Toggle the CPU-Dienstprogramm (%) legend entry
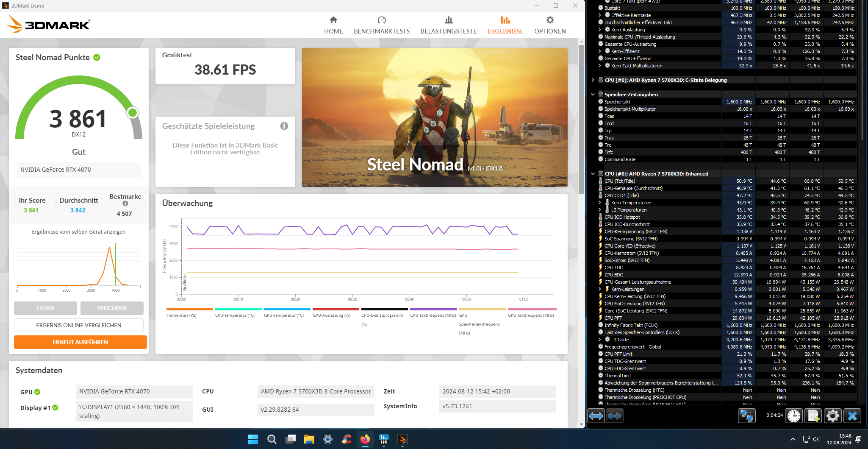This screenshot has width=868, height=449. [x=384, y=317]
